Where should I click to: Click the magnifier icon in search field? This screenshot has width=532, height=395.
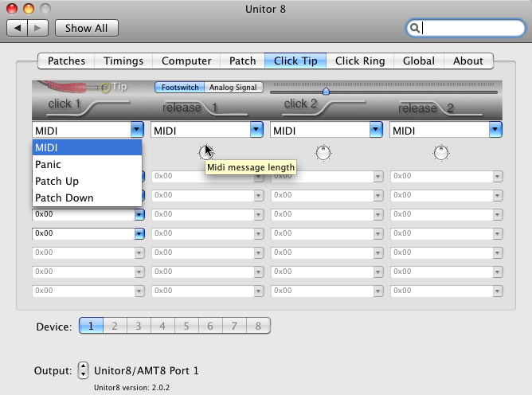pos(415,28)
